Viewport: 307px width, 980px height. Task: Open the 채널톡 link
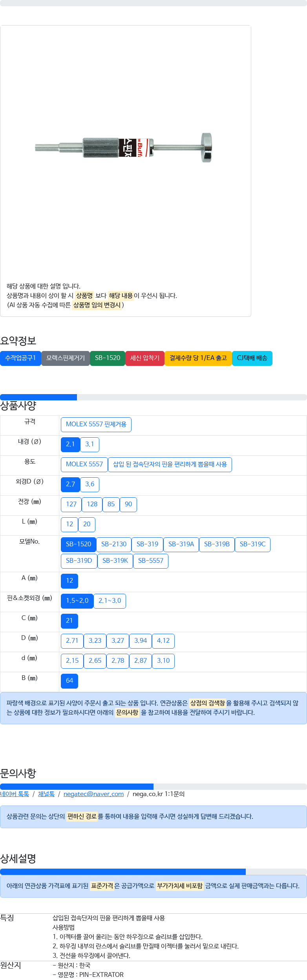[x=46, y=794]
